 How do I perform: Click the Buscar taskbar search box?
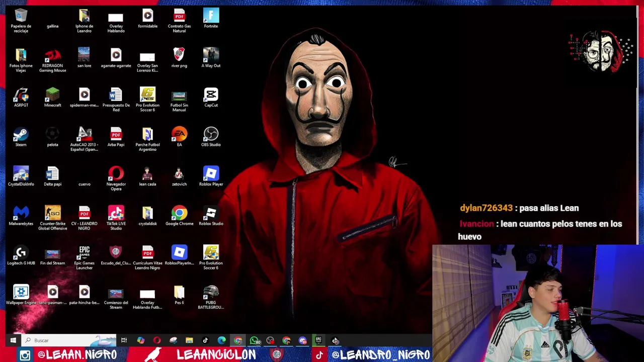[68, 340]
